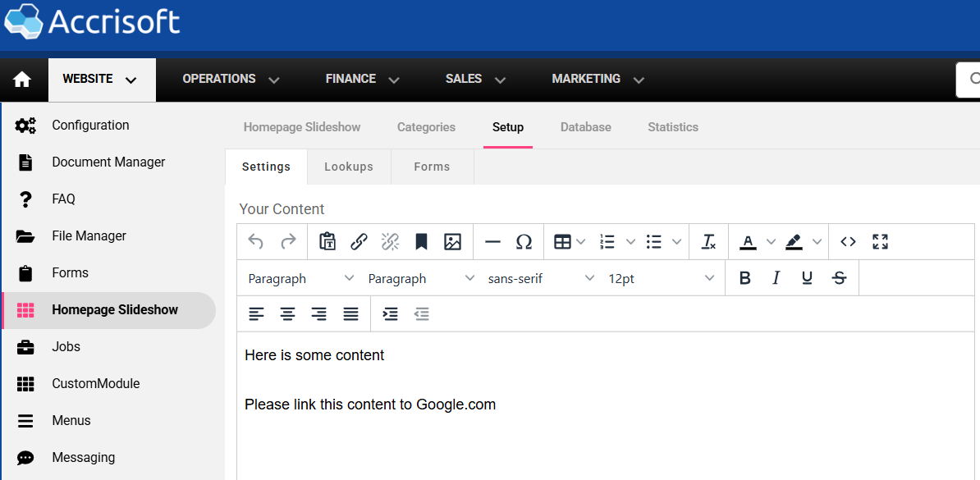
Task: Open the Database tab
Action: (585, 127)
